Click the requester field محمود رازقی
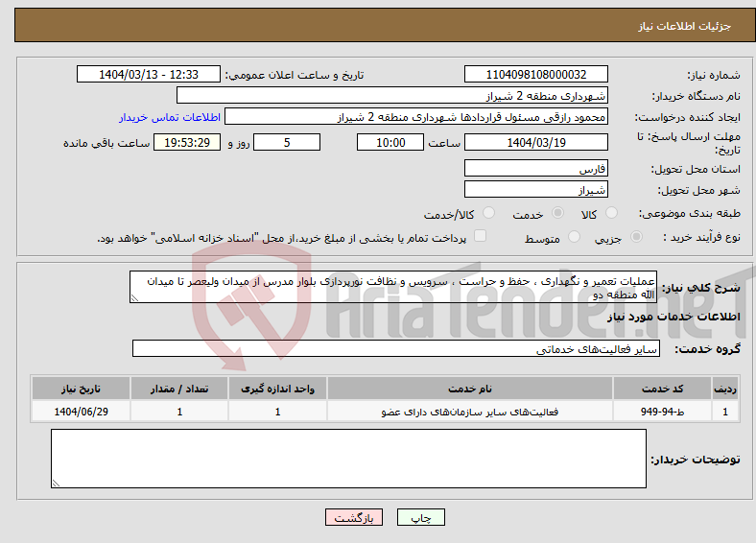Viewport: 756px width, 543px height. point(416,117)
